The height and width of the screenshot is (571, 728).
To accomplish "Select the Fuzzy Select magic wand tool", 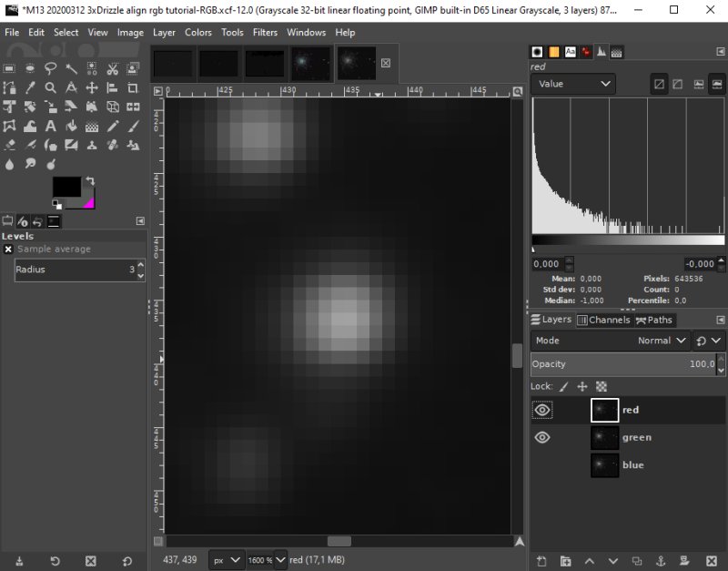I will [71, 69].
